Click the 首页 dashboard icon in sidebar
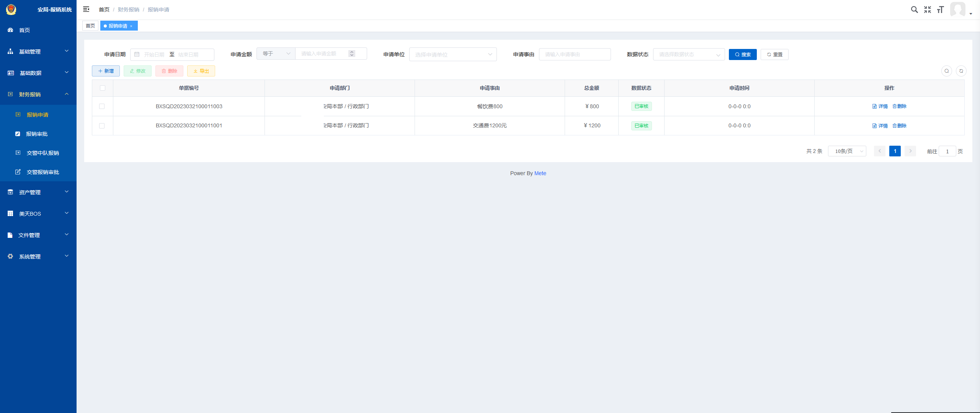This screenshot has height=413, width=980. (x=10, y=30)
